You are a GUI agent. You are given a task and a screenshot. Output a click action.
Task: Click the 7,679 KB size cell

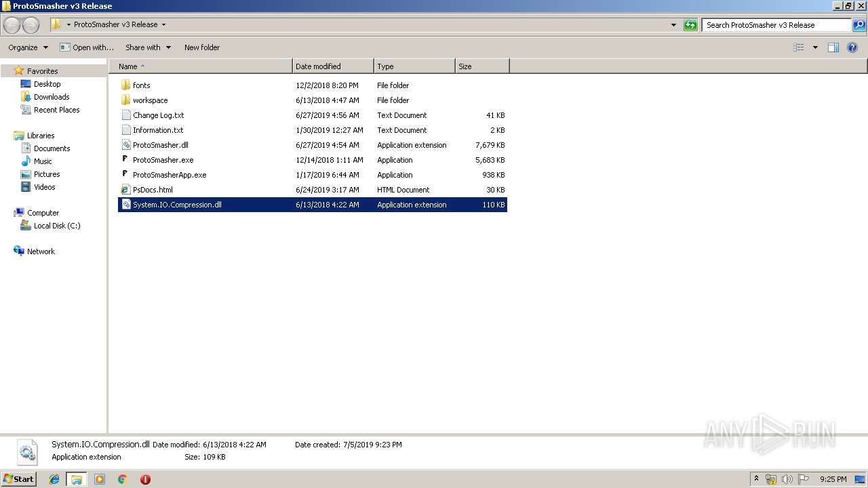coord(490,145)
